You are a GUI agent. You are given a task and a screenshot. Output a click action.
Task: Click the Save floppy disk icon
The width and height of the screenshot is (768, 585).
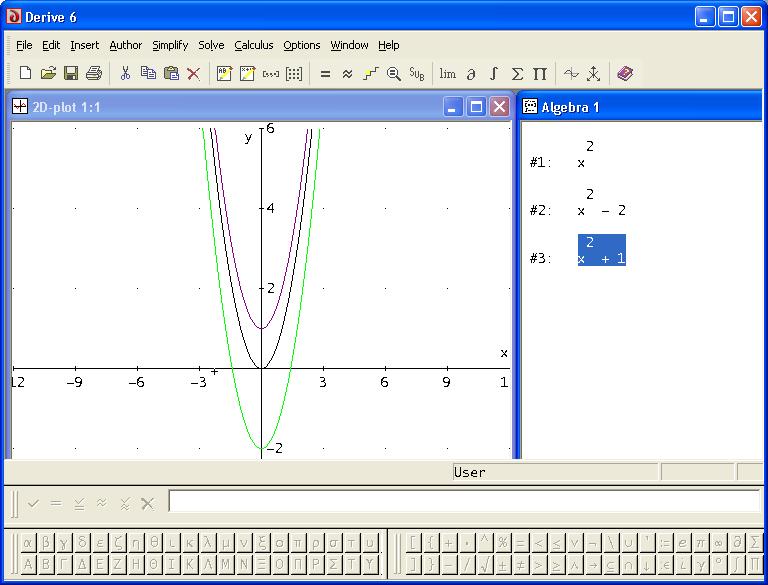pos(71,73)
